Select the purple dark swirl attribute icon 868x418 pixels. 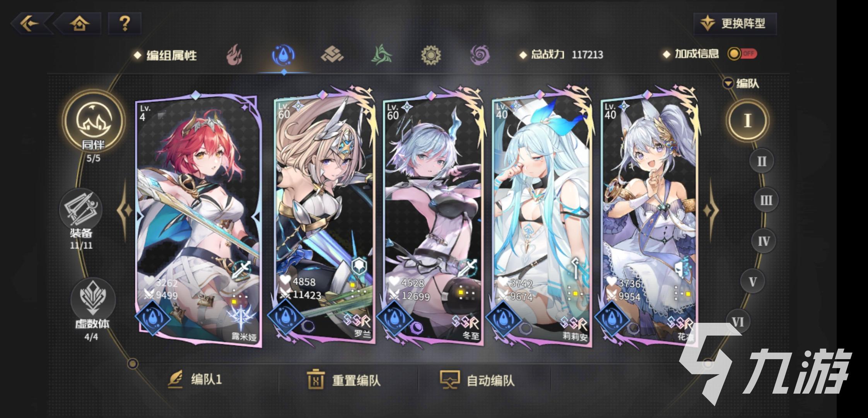click(480, 55)
